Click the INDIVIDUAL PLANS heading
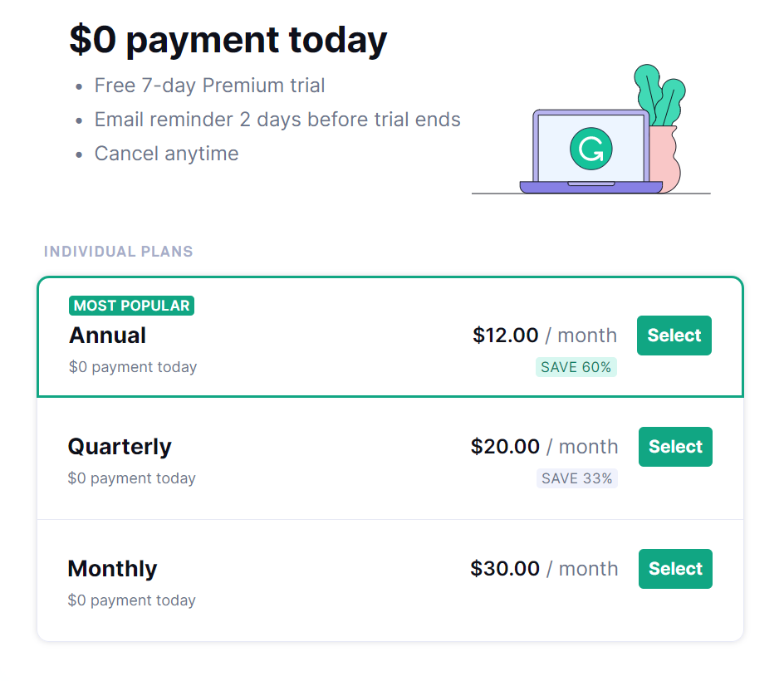 coord(118,252)
